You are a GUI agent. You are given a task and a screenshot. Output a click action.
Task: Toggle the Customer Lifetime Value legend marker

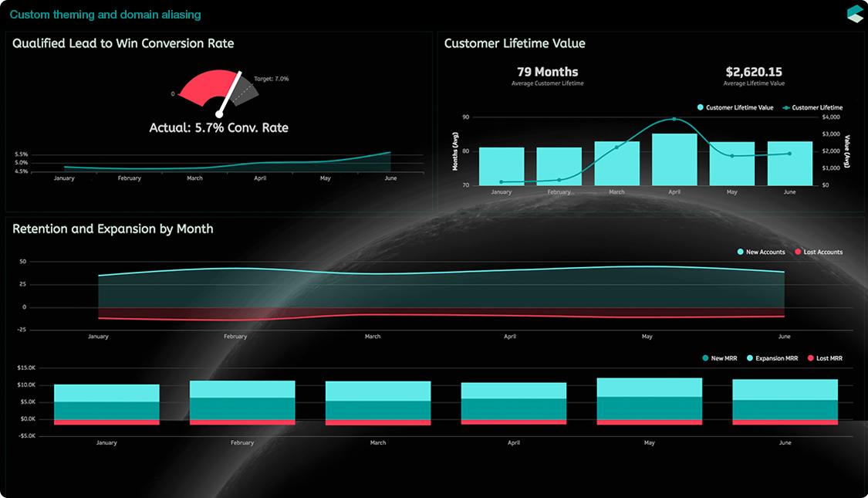pyautogui.click(x=701, y=107)
